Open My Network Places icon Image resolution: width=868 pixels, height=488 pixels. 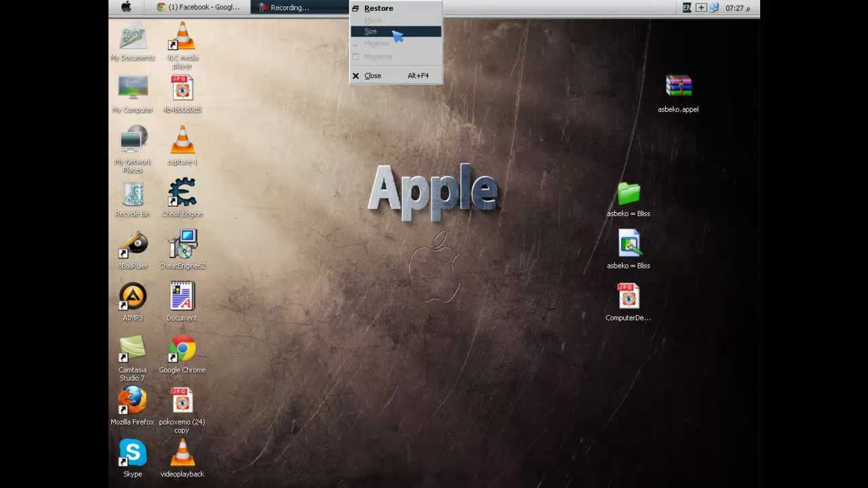[133, 149]
